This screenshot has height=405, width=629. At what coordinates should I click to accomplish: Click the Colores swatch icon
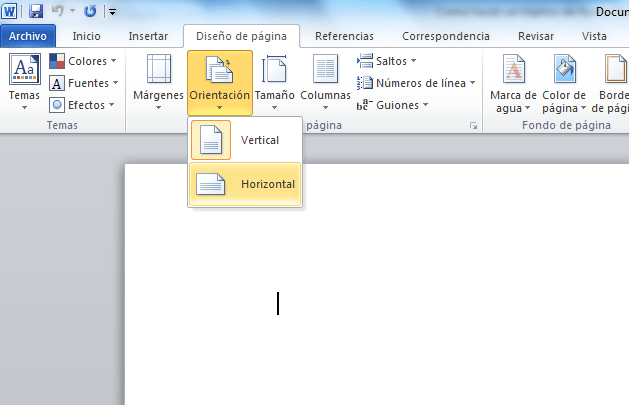(57, 61)
